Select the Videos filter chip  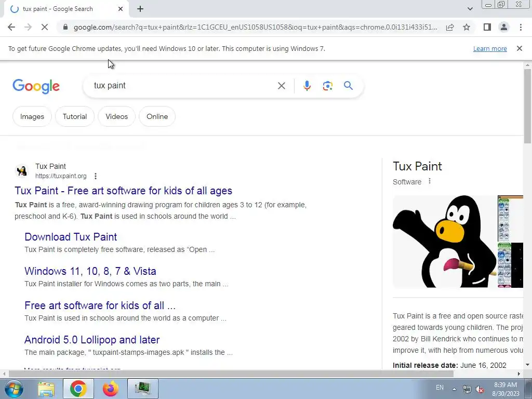pyautogui.click(x=117, y=116)
